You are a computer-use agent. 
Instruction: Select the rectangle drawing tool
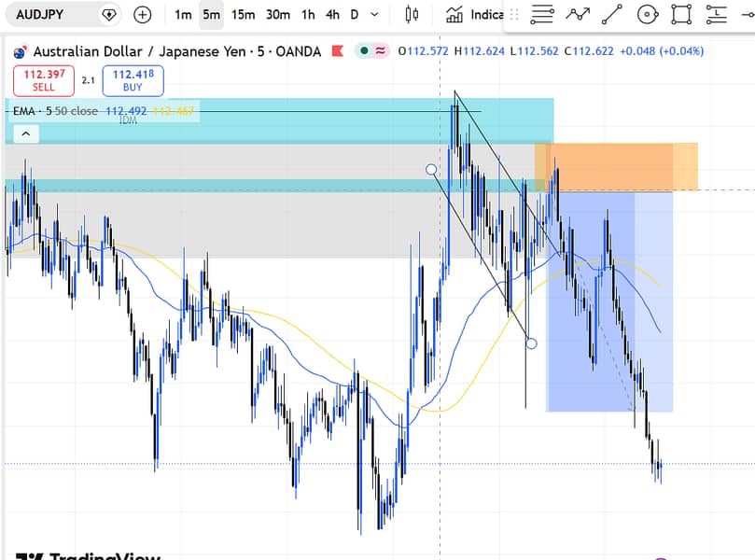(682, 15)
